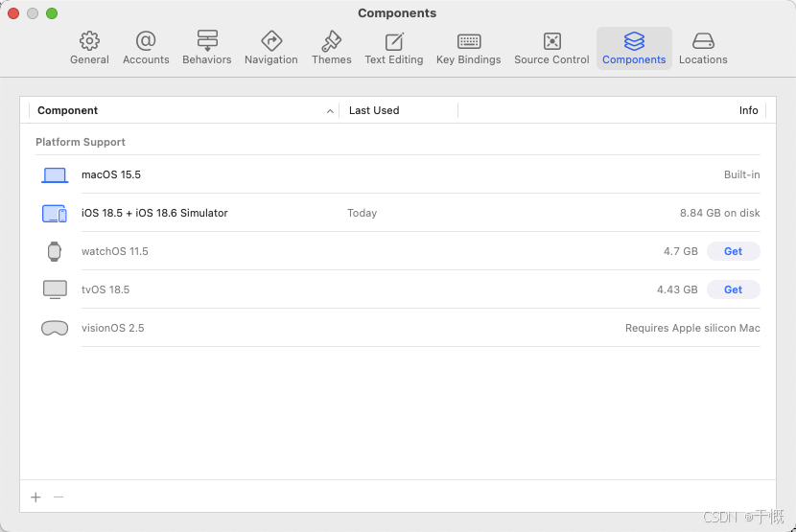Click the tvOS 18.5 display icon
Screen dimensions: 796x532
pyautogui.click(x=55, y=289)
